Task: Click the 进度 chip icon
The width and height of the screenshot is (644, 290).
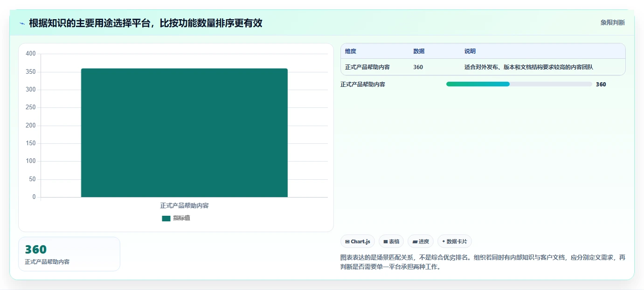Action: [415, 242]
